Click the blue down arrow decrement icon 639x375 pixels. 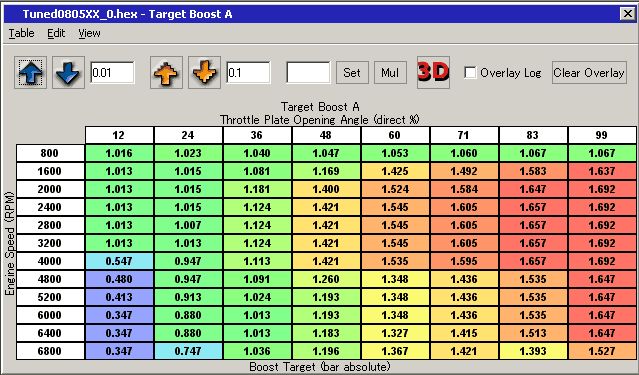[68, 73]
